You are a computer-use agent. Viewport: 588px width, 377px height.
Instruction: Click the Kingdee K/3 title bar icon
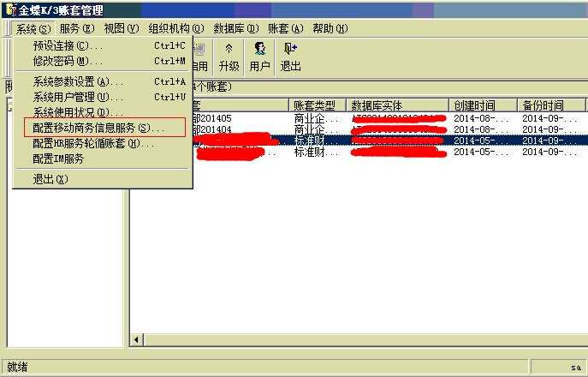click(11, 9)
